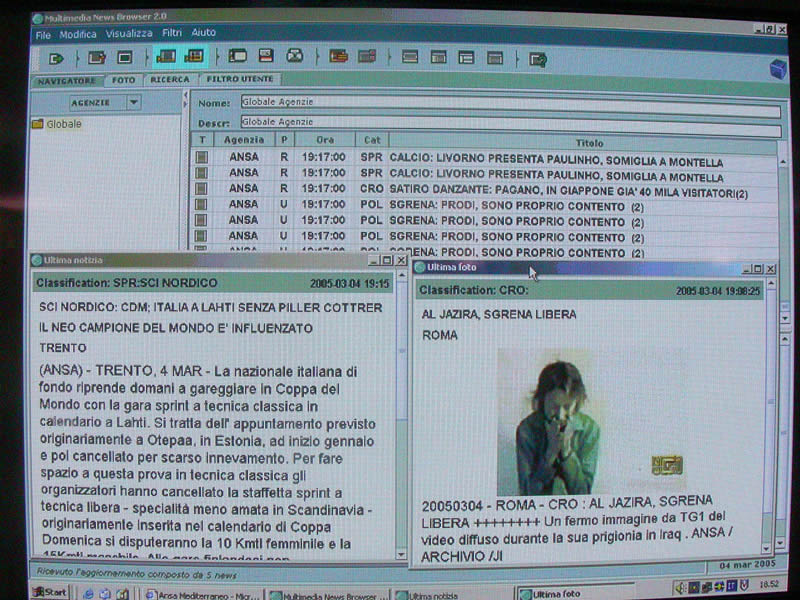Click the type icon of the SATIRO DANZANTE row
Image resolution: width=800 pixels, height=600 pixels.
click(202, 190)
